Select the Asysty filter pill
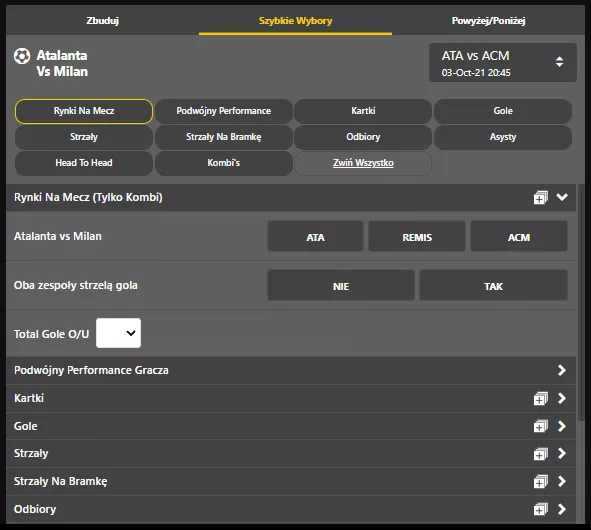This screenshot has height=530, width=591. click(503, 137)
